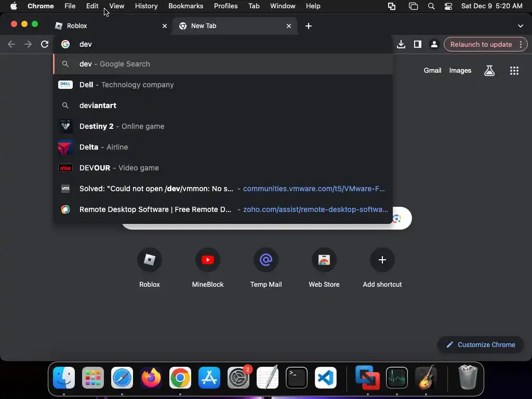Choose the deviantart suggestion
This screenshot has height=399, width=532.
click(x=223, y=105)
